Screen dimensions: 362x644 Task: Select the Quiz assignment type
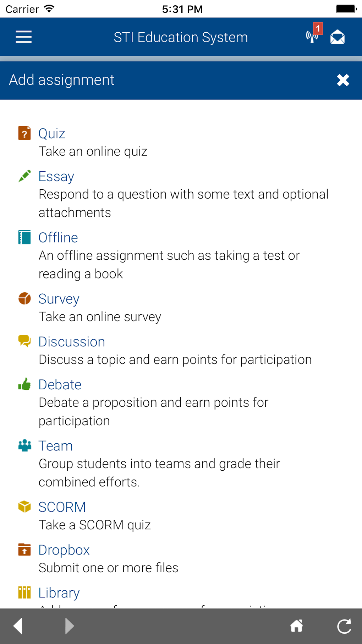point(52,134)
